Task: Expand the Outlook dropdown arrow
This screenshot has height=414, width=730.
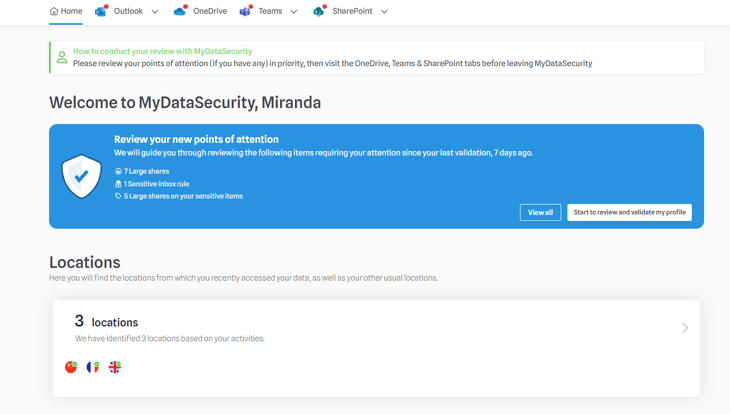Action: pyautogui.click(x=155, y=12)
